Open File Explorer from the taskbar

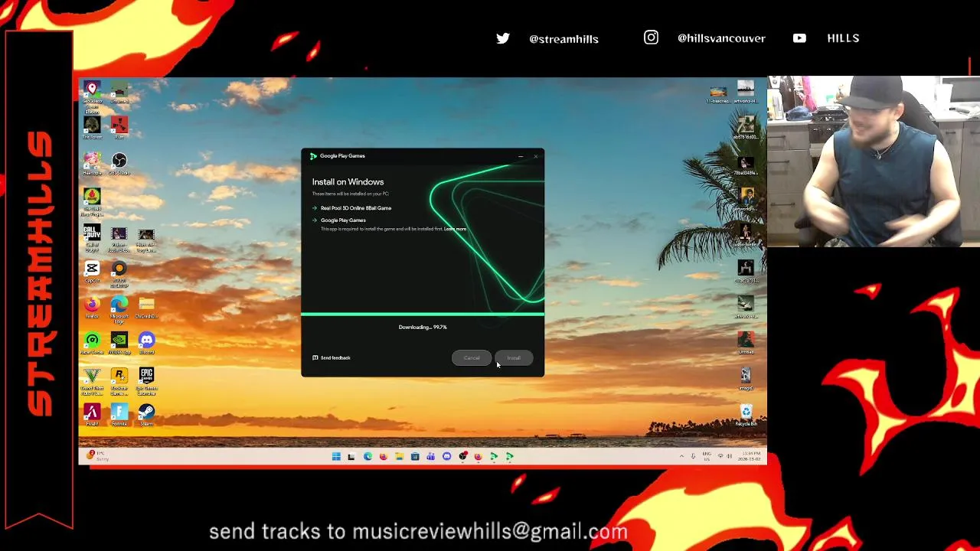tap(399, 457)
